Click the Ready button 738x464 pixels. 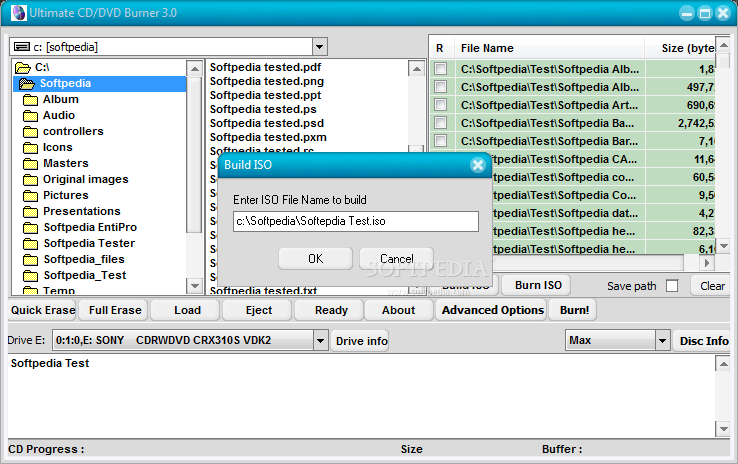point(331,310)
